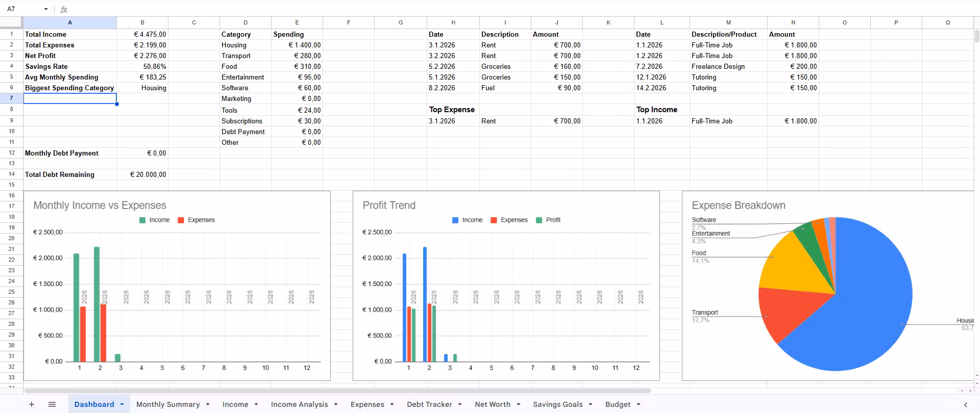Screen dimensions: 980x413
Task: Click the Total Debt Remaining value € 20.000,00
Action: pyautogui.click(x=142, y=174)
